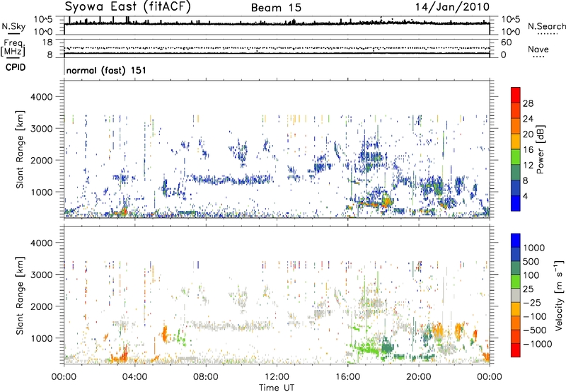Click the 'CPID' label

16,67
